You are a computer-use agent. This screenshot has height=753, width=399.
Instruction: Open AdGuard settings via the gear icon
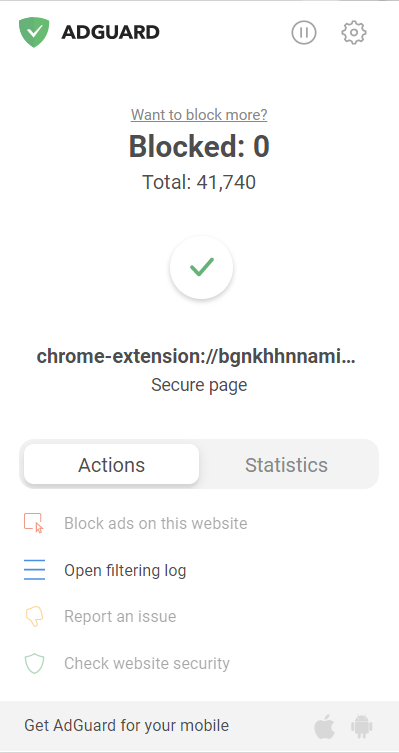[354, 33]
